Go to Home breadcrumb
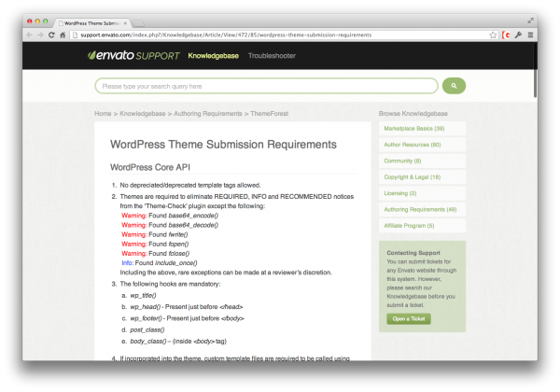 [x=103, y=114]
